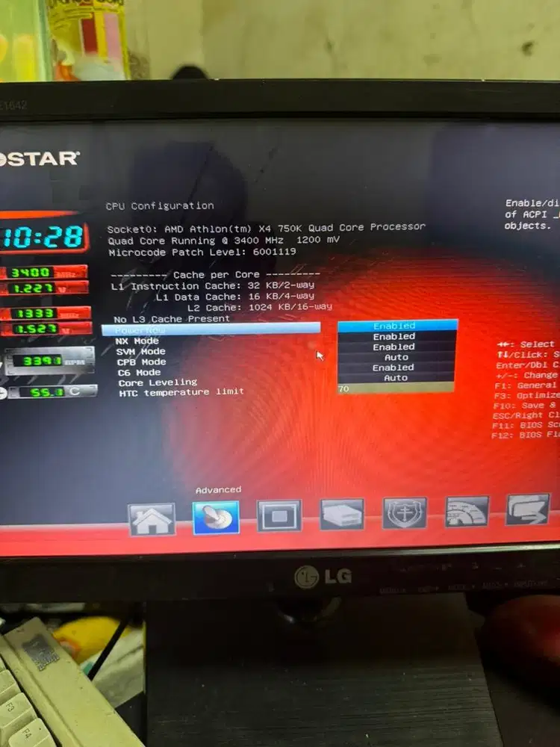
Task: Select the HTC temperature limit label
Action: click(x=181, y=393)
